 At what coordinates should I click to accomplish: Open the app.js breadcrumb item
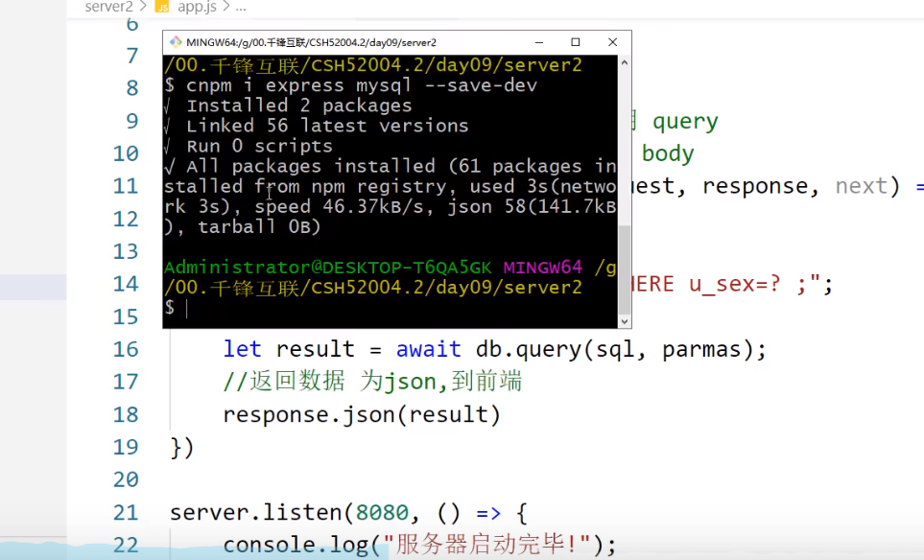point(197,7)
